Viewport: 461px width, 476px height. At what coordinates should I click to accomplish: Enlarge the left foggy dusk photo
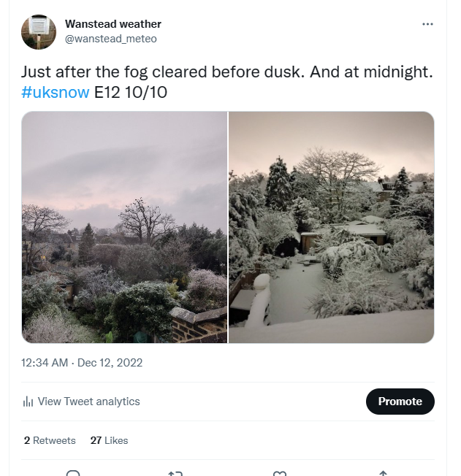124,227
